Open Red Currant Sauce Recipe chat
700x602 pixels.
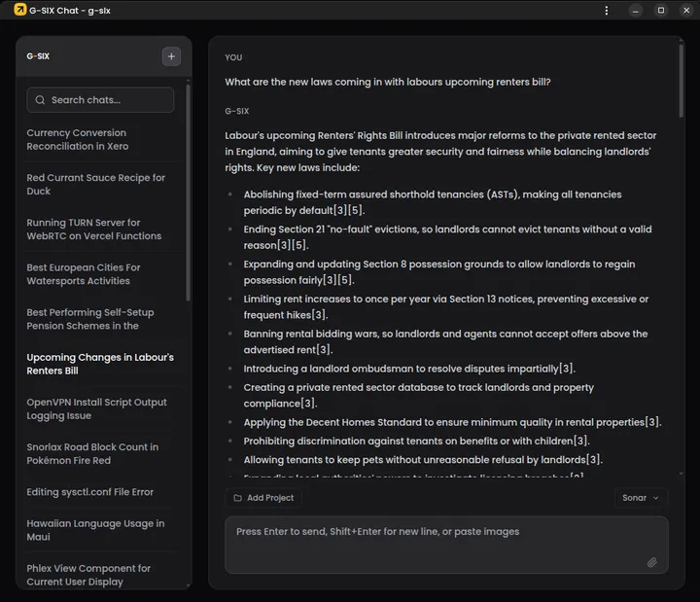(x=100, y=184)
